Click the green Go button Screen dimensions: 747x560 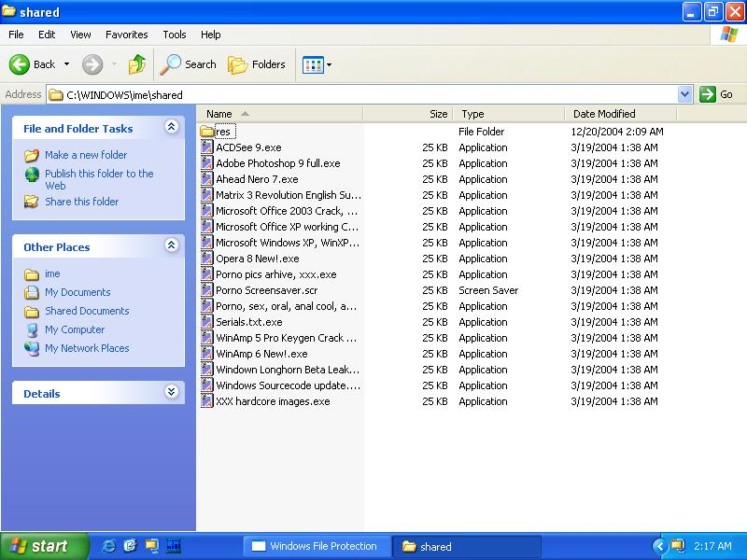[x=716, y=94]
